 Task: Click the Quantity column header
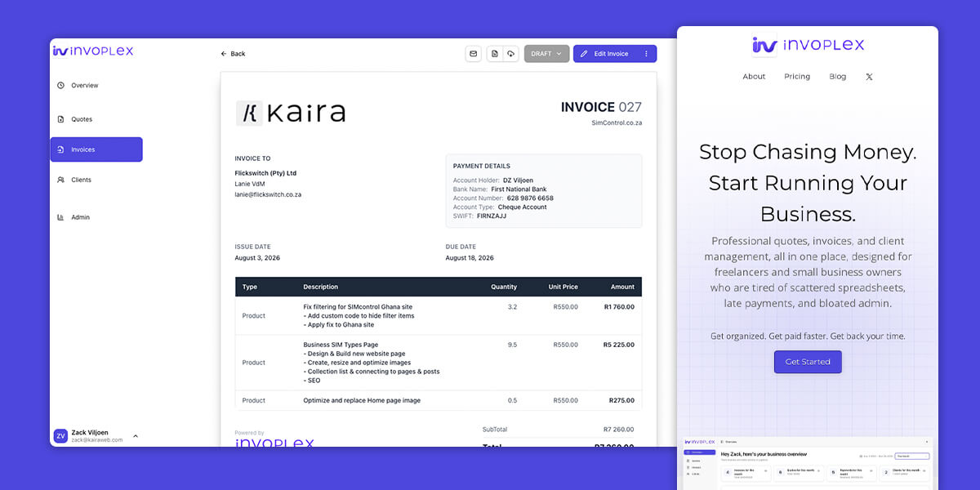(x=504, y=287)
